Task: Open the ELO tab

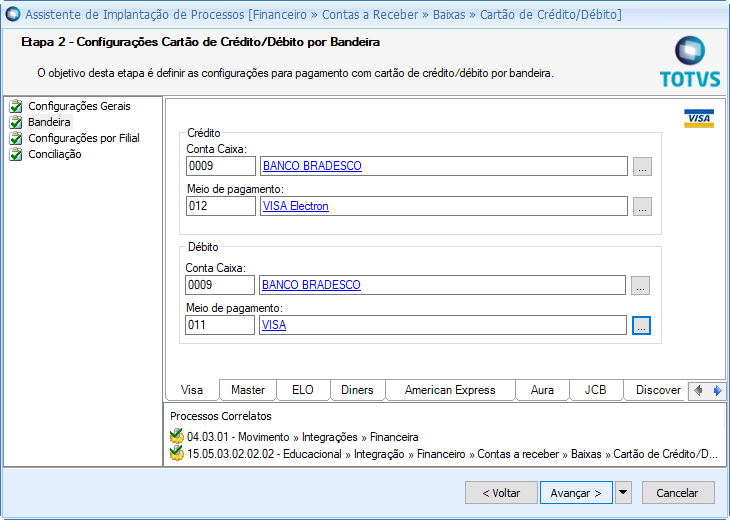Action: (x=303, y=390)
